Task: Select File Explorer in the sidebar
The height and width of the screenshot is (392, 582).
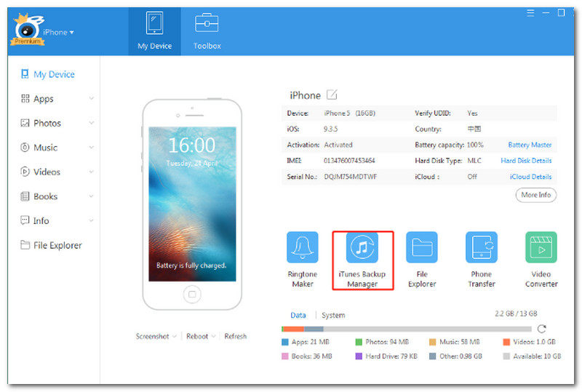Action: point(57,245)
